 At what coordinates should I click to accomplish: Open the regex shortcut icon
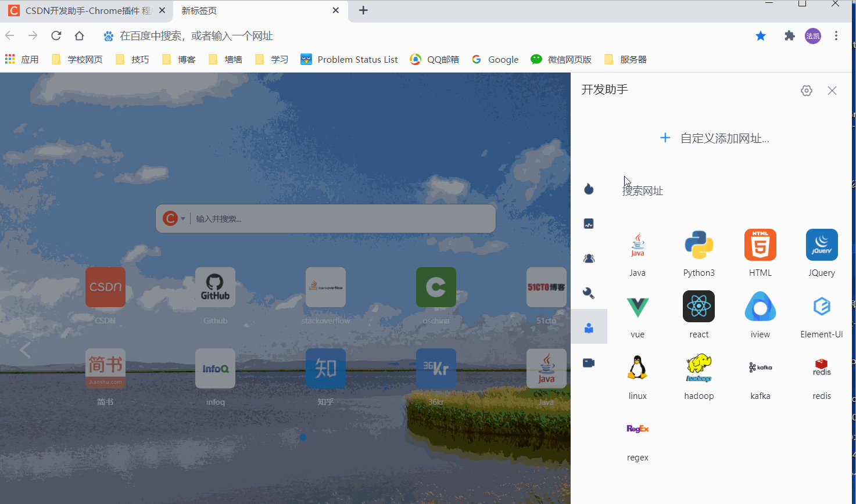[637, 430]
